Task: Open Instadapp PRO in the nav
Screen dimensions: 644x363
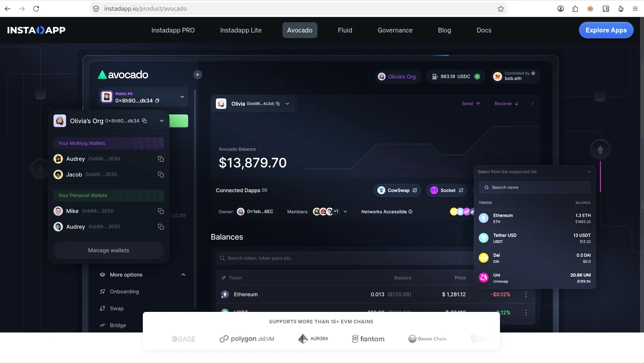Action: pyautogui.click(x=173, y=30)
